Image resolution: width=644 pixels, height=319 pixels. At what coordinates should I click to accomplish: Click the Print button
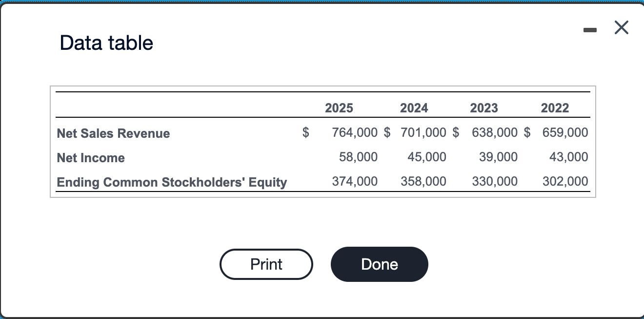click(266, 264)
